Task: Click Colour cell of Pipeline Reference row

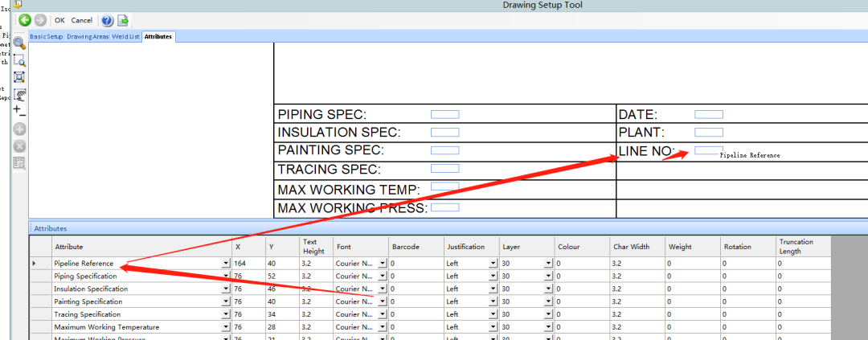Action: coord(582,264)
